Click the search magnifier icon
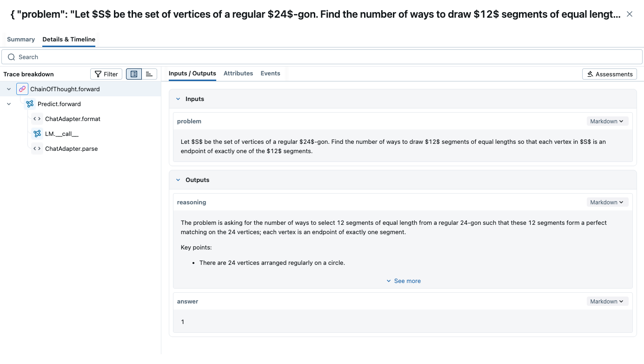644x364 pixels. pyautogui.click(x=12, y=57)
